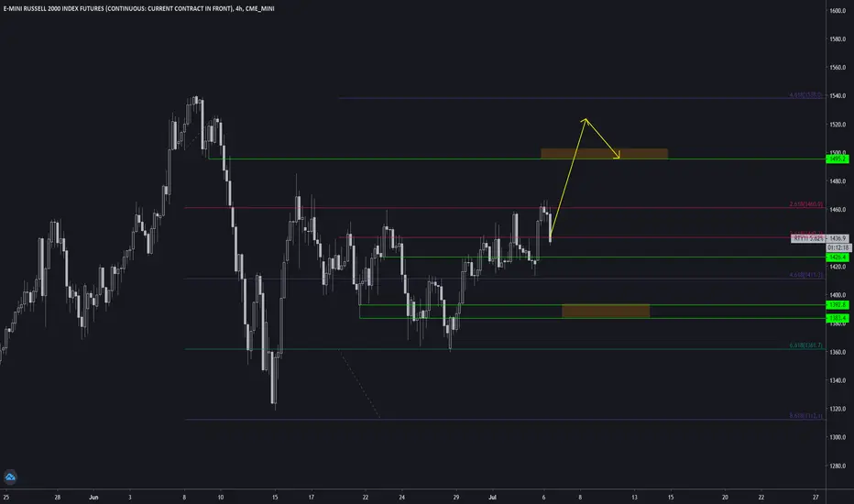Click the date label 17 on time axis
The image size is (854, 504).
tap(311, 498)
